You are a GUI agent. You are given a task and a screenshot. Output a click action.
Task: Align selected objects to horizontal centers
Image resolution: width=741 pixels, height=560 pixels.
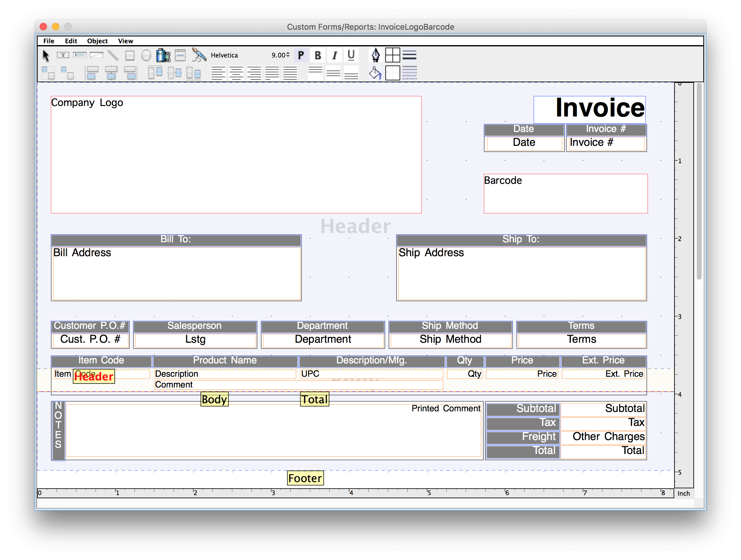coord(111,73)
